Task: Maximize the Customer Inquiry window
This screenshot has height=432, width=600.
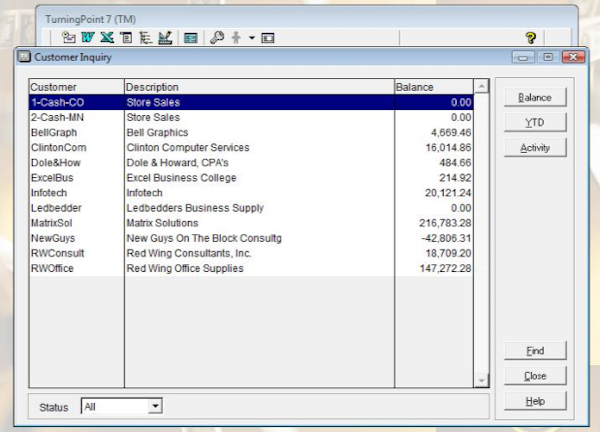Action: 548,57
